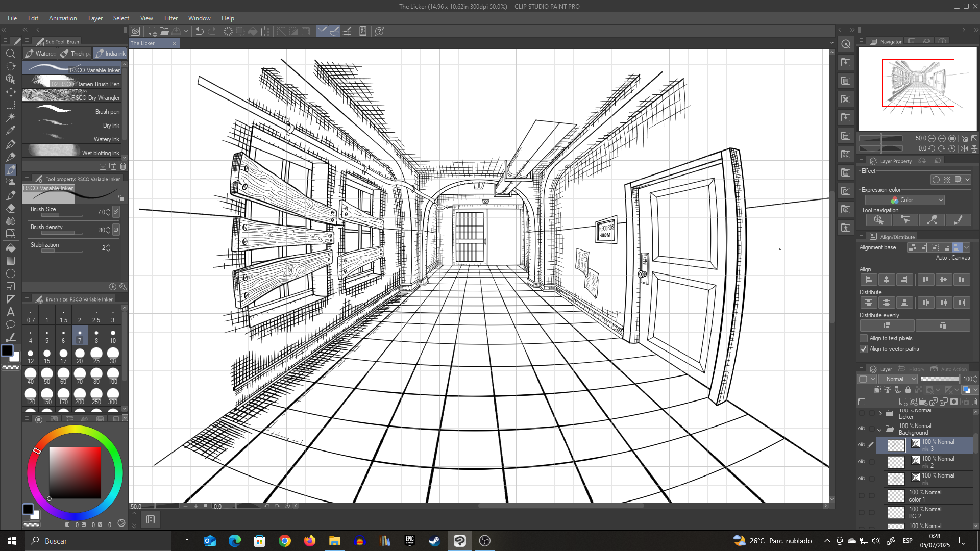
Task: Select the Move layer tool
Action: [x=10, y=92]
